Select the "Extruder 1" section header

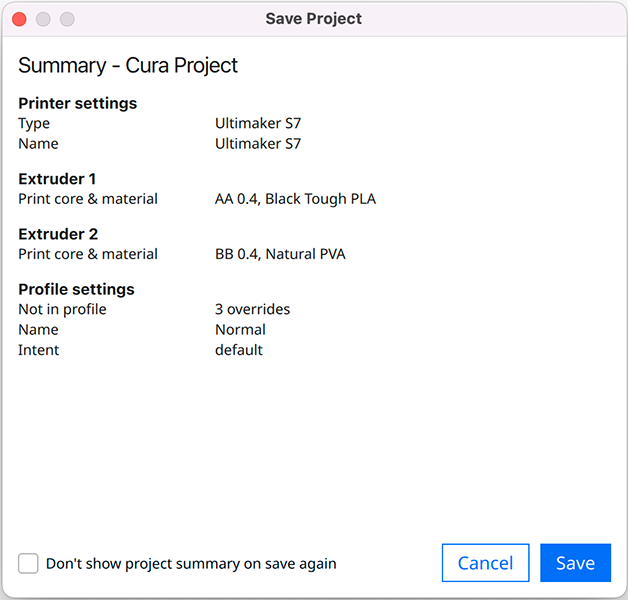pyautogui.click(x=57, y=179)
